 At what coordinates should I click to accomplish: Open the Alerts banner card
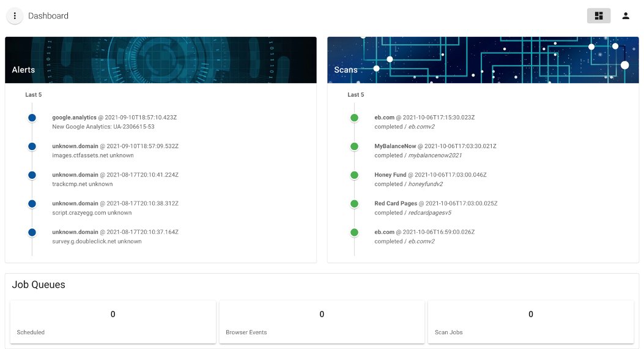pos(160,60)
